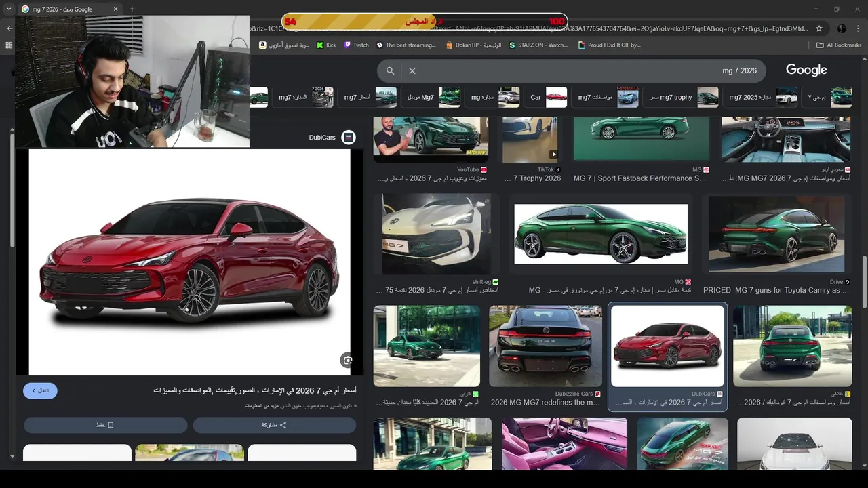
Task: Select the 'السيارة mg7' filter chip
Action: tap(304, 98)
